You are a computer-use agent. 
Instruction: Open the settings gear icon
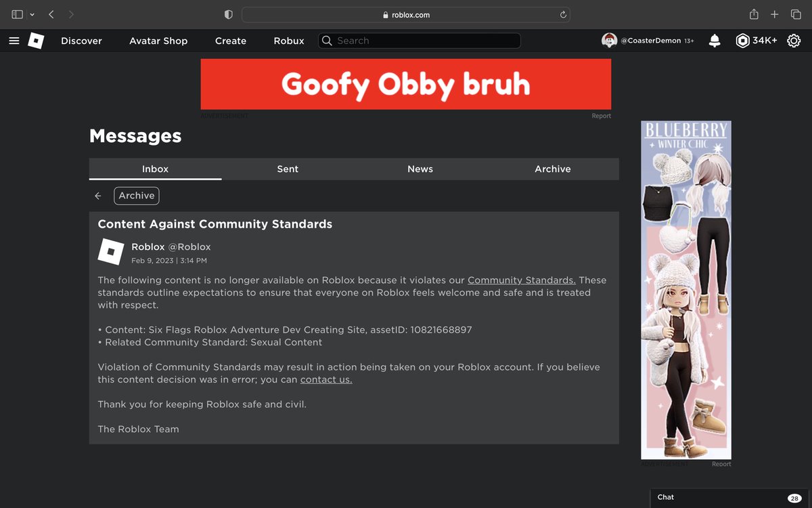[794, 41]
